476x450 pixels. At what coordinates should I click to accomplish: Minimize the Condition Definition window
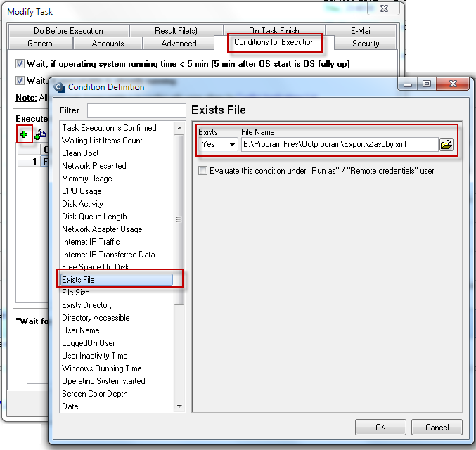[x=408, y=84]
